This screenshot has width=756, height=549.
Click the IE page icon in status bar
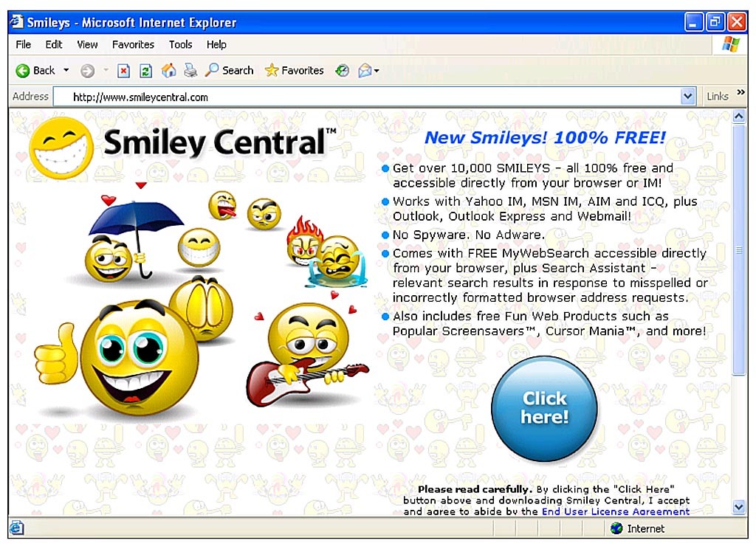pyautogui.click(x=16, y=528)
